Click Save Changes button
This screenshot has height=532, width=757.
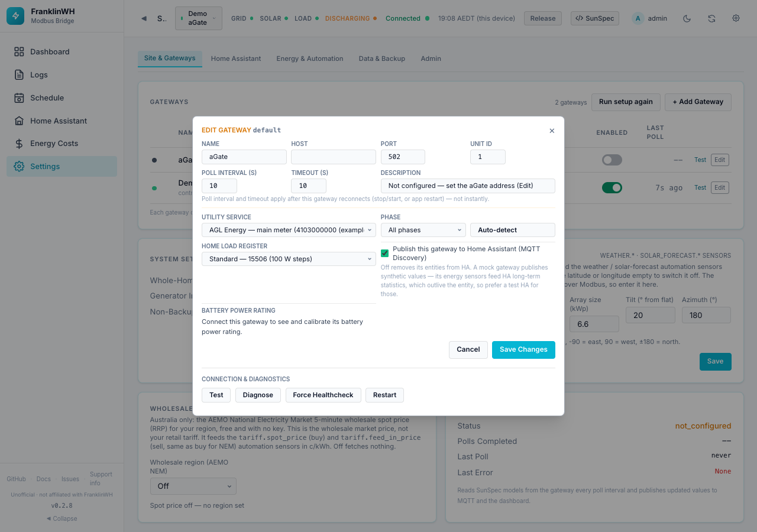[523, 349]
